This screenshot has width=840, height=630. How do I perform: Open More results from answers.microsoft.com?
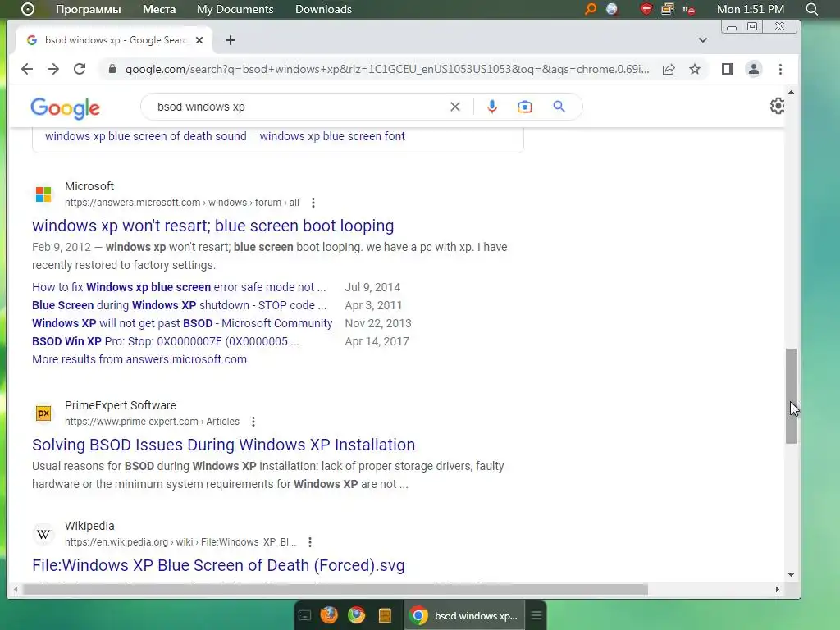139,359
